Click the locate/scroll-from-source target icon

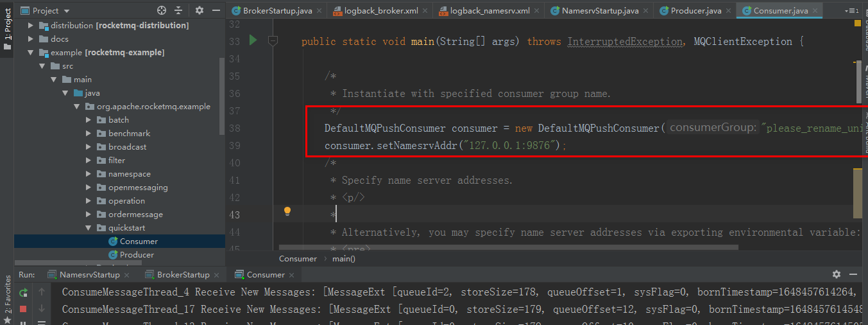[161, 10]
